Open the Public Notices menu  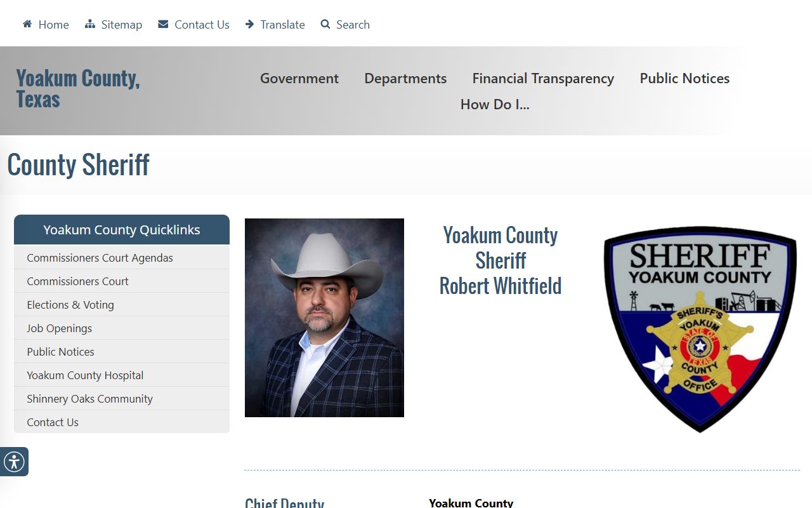[684, 78]
